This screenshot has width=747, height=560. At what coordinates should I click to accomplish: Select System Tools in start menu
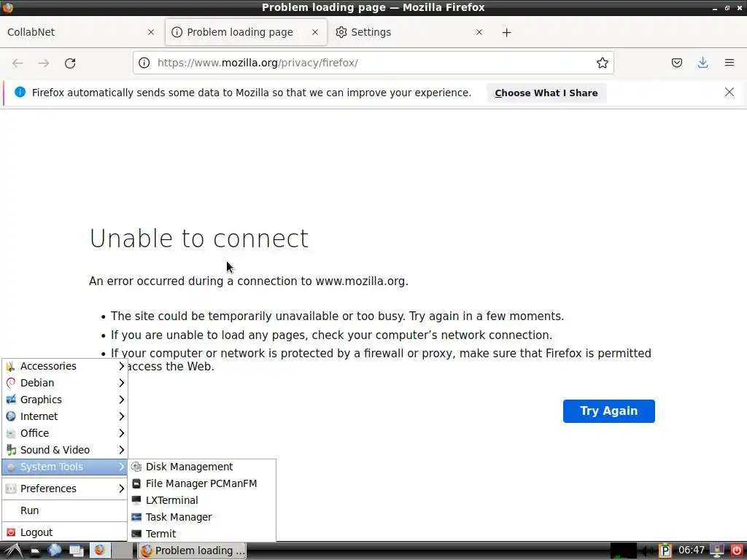pos(65,467)
